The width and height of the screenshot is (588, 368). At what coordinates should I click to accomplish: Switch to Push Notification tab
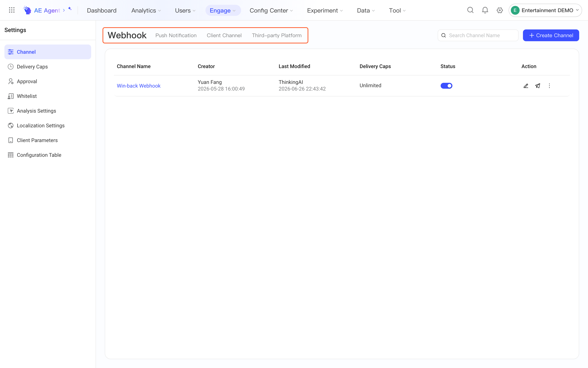pos(176,35)
